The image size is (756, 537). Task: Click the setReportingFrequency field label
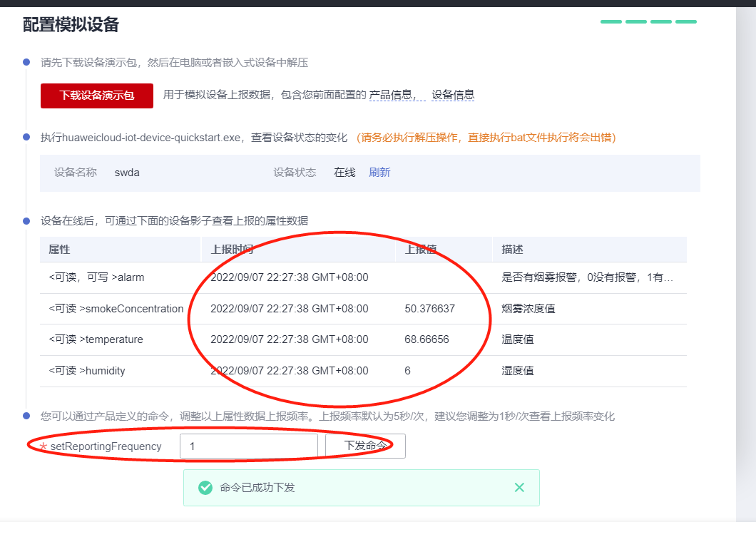pos(106,446)
